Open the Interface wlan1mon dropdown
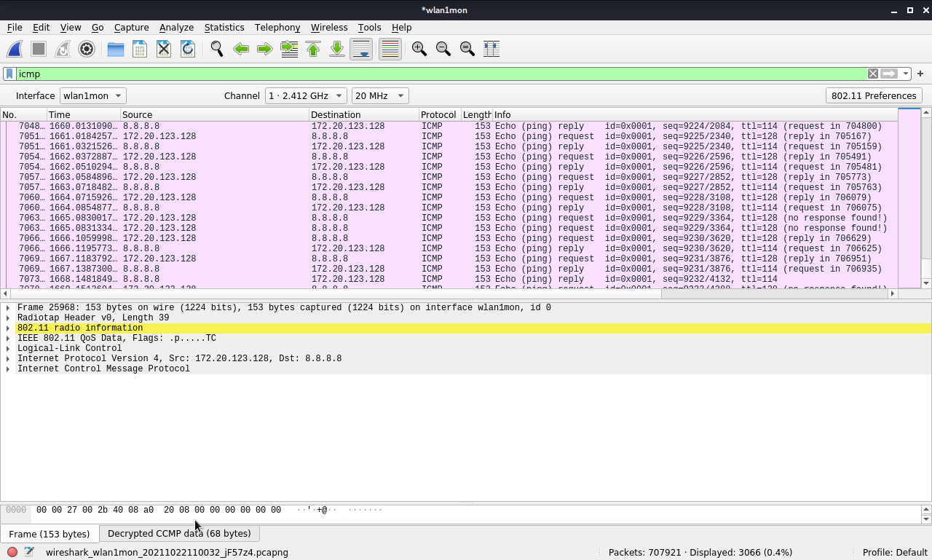Screen dimensions: 932x560 click(x=92, y=95)
